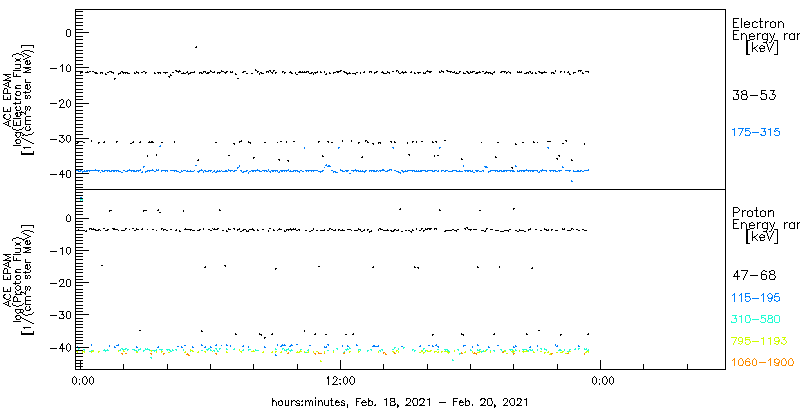Click the -30 tick on the electron flux axis
Image resolution: width=800 pixels, height=410 pixels.
pos(62,139)
